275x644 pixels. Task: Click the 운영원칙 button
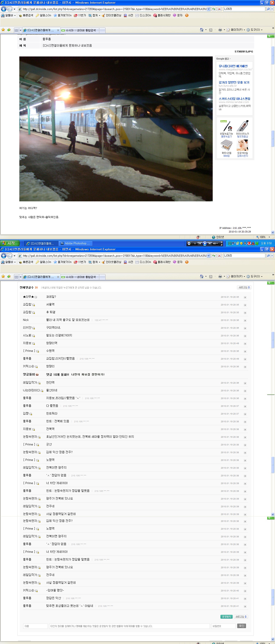pos(226,617)
